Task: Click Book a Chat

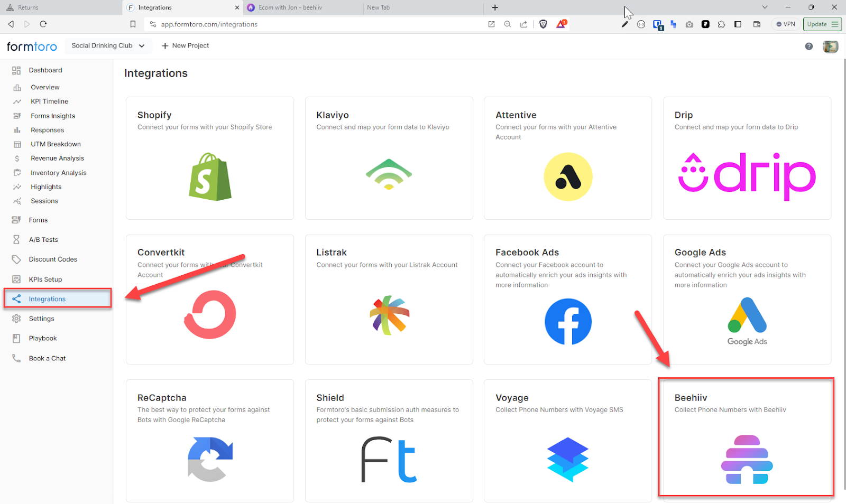Action: click(47, 358)
